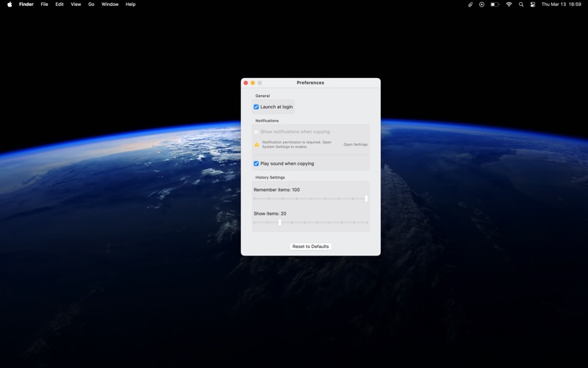Screen dimensions: 588x368
Task: Open the battery status icon
Action: coord(495,4)
